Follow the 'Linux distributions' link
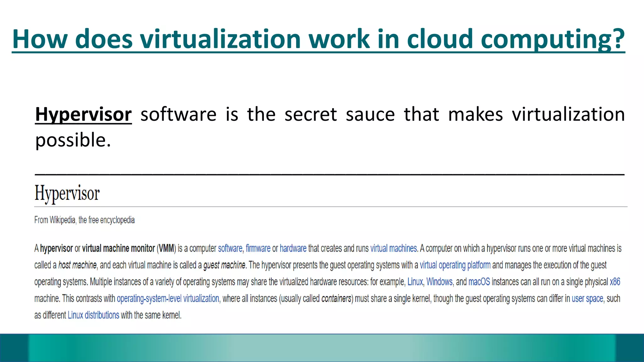 tap(93, 315)
